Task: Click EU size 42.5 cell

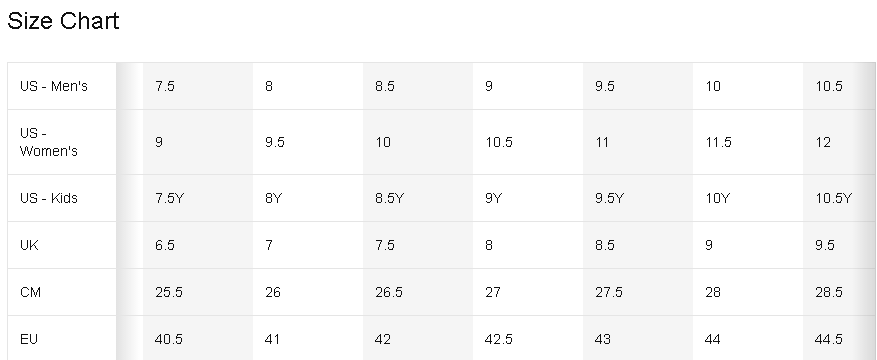Action: coord(528,339)
